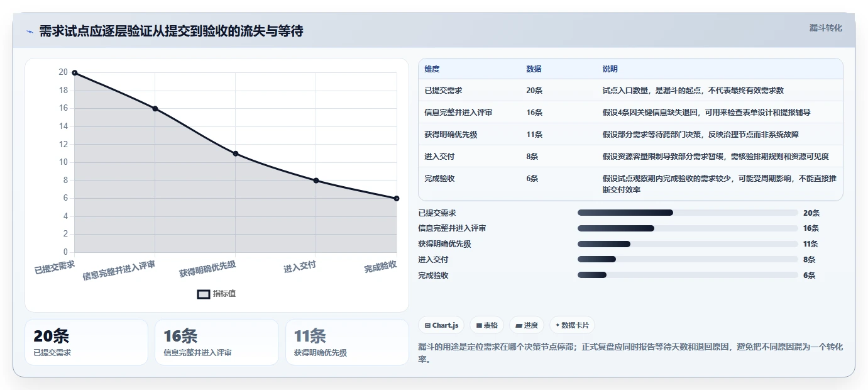Click x-axis label 获得明确优先级

point(207,269)
